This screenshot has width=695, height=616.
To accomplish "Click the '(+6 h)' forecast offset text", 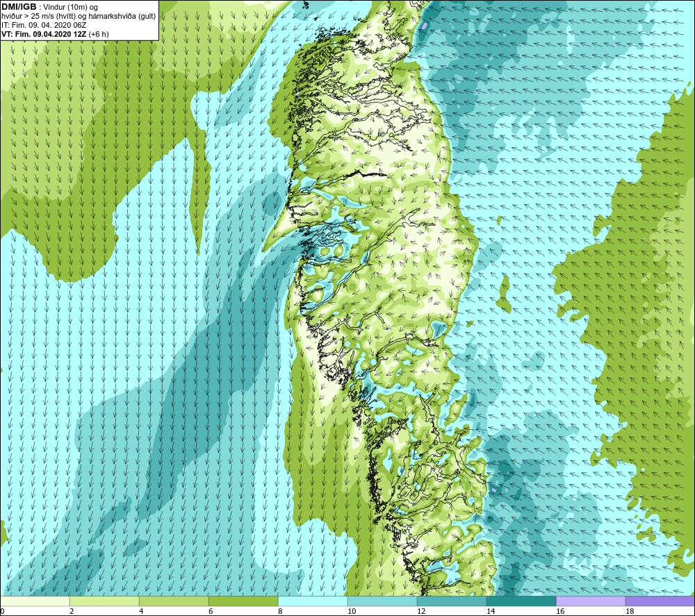I will [99, 34].
